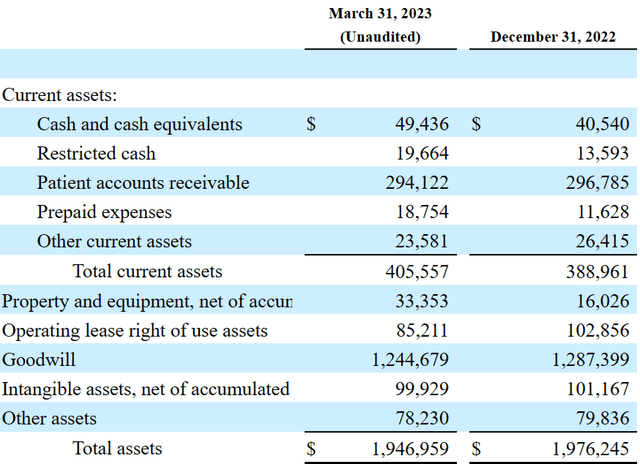
Task: Select the Current assets section label
Action: pyautogui.click(x=59, y=96)
